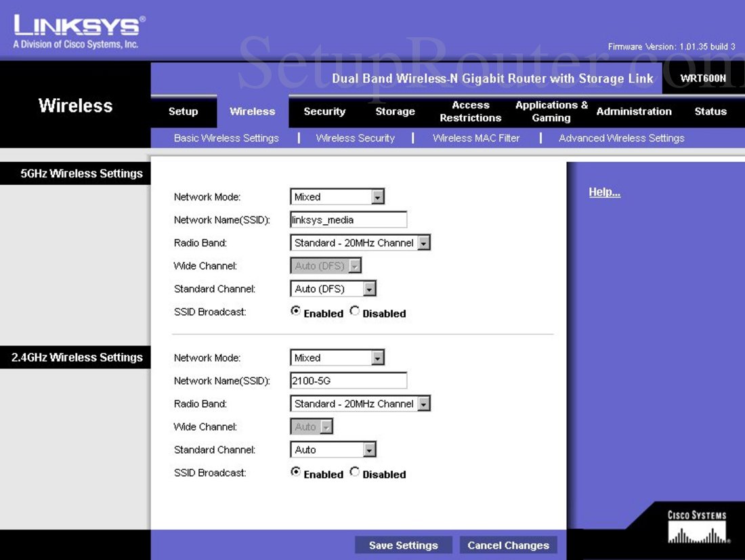Disable SSID Broadcast for 5GHz network
This screenshot has width=745, height=560.
[x=354, y=311]
